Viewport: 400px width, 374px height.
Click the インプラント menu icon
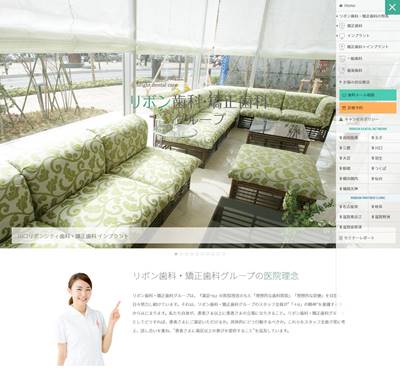342,36
